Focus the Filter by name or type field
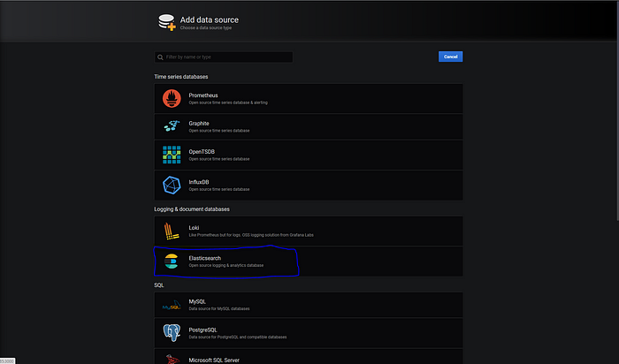Image resolution: width=619 pixels, height=364 pixels. pyautogui.click(x=224, y=57)
